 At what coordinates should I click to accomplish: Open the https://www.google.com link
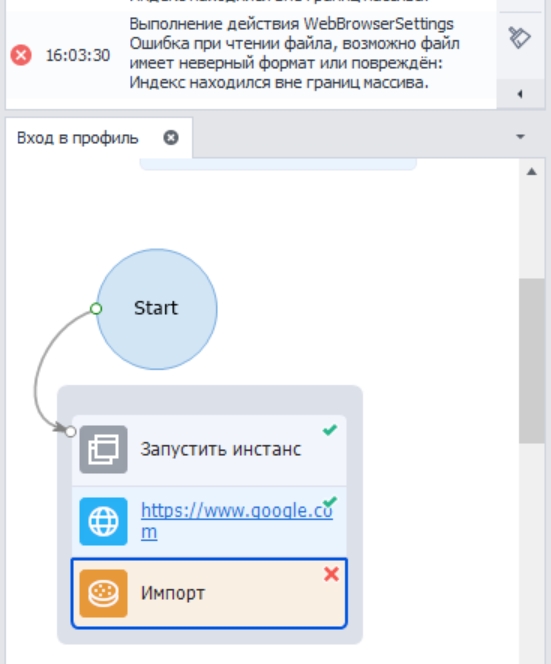coord(237,520)
